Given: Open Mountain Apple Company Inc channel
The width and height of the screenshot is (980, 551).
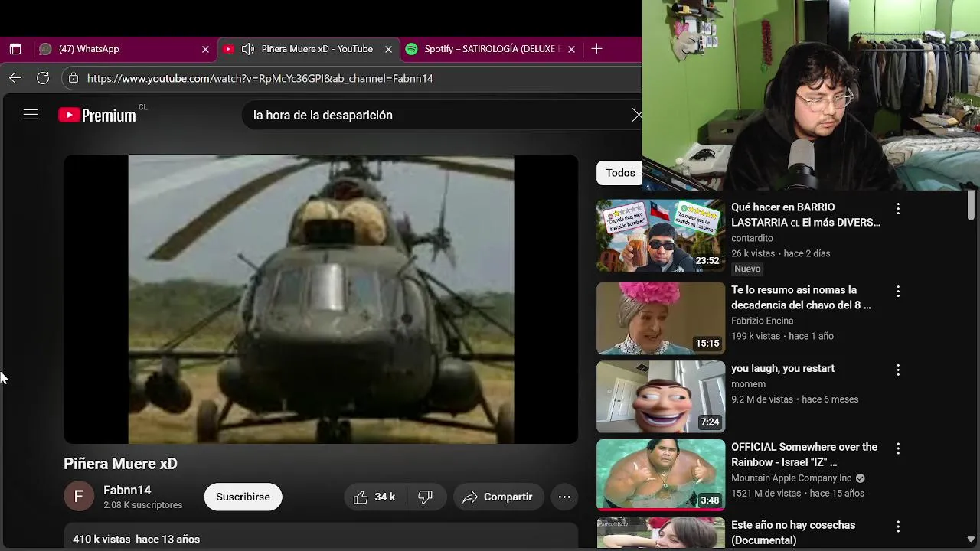Looking at the screenshot, I should point(791,478).
